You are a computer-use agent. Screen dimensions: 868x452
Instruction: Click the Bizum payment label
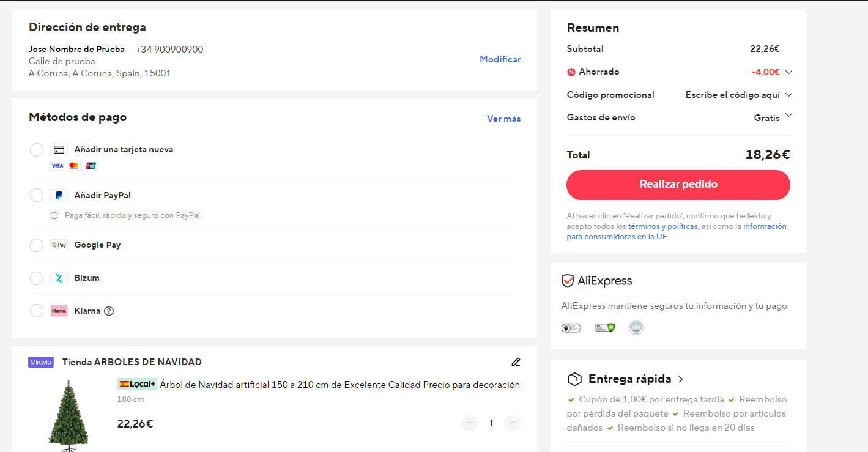tap(87, 278)
